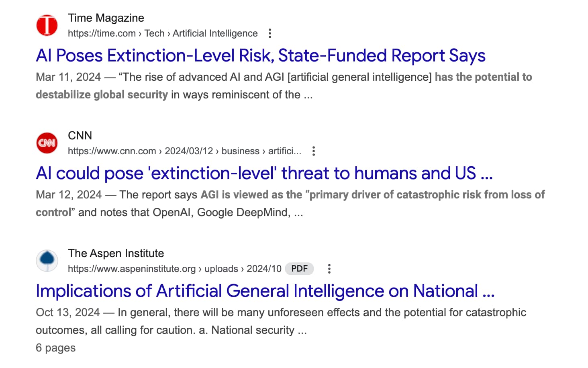This screenshot has height=368, width=588.
Task: Click the time.com Tech breadcrumb URL
Action: (162, 33)
